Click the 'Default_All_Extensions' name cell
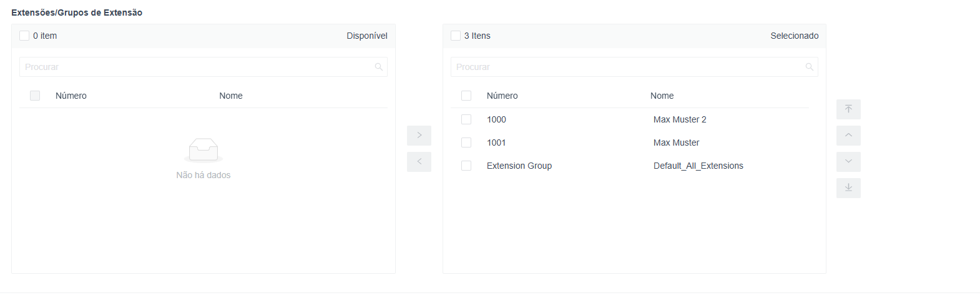The image size is (980, 295). point(698,166)
